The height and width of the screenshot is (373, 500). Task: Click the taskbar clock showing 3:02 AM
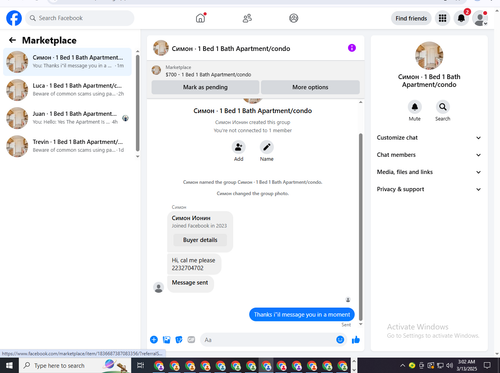pos(467,365)
